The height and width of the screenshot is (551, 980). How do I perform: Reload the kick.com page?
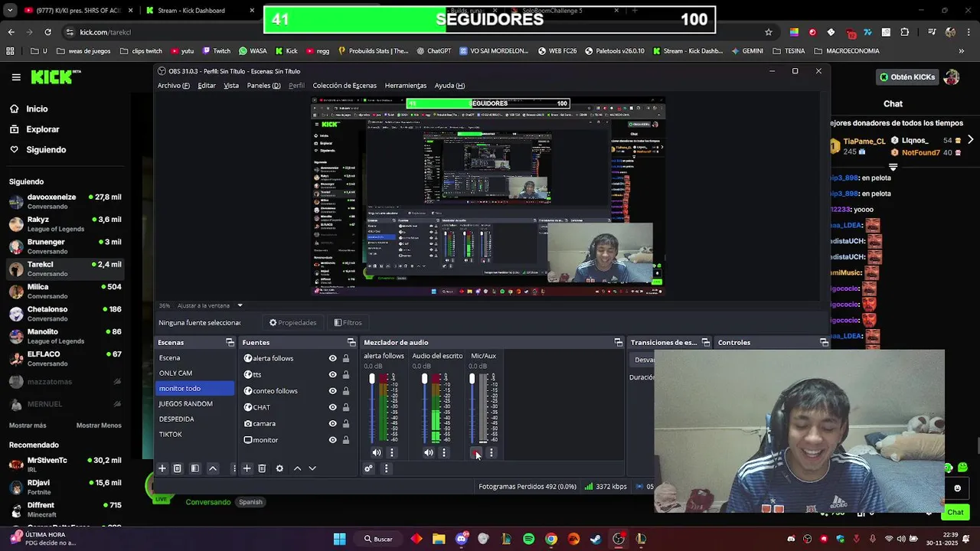coord(47,32)
